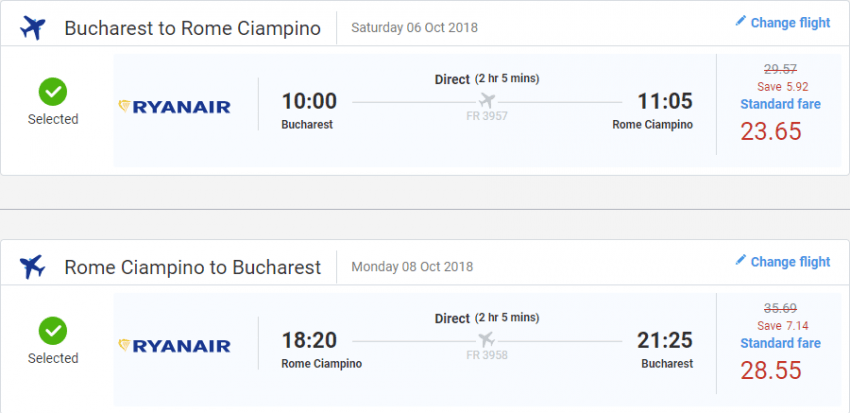The width and height of the screenshot is (850, 413).
Task: Click the 28.55 return fare price
Action: (771, 371)
